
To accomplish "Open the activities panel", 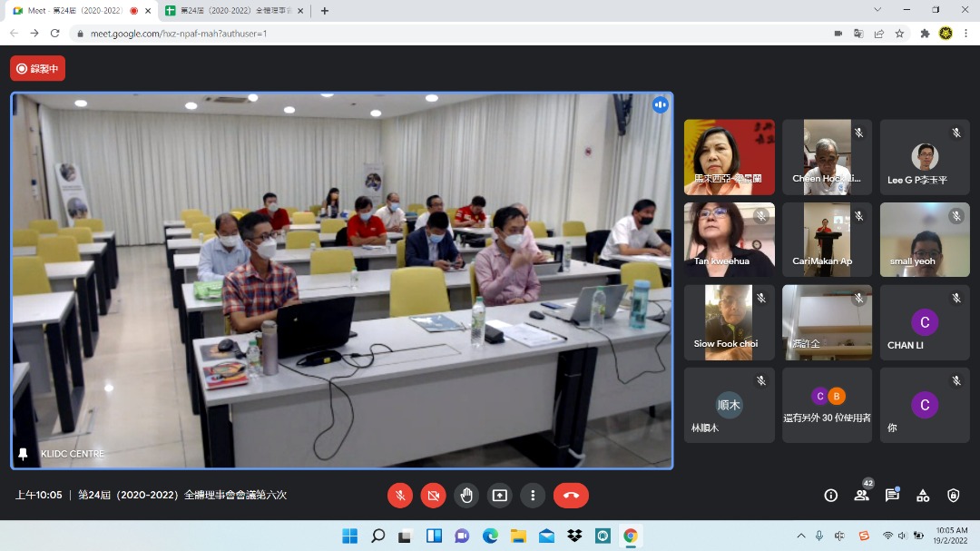I will (923, 495).
